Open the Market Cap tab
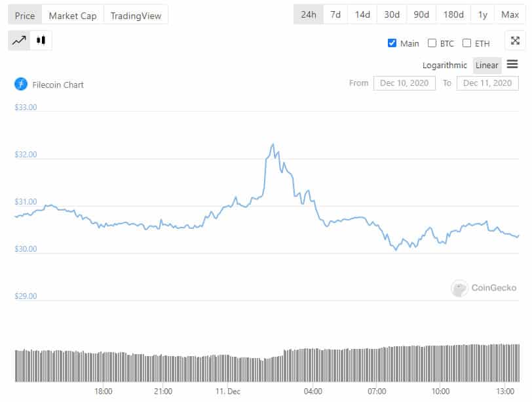Screen dimensions: 532x402 (73, 14)
